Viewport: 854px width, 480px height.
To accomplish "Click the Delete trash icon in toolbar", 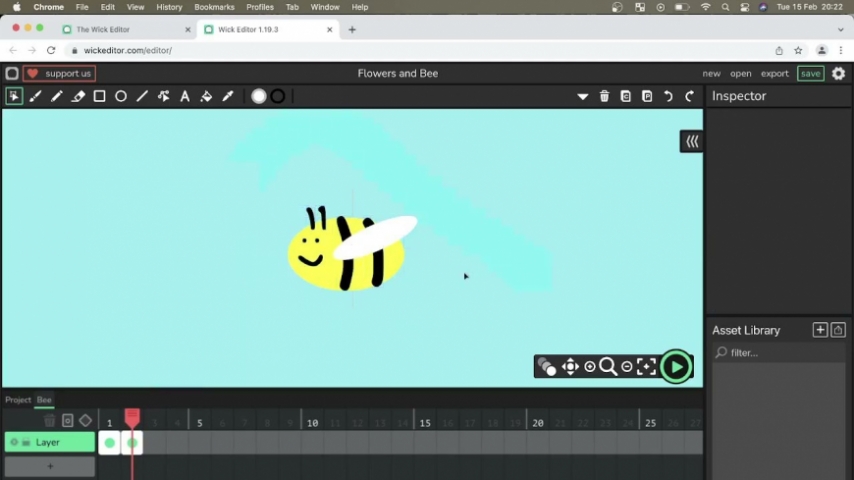I will [604, 97].
